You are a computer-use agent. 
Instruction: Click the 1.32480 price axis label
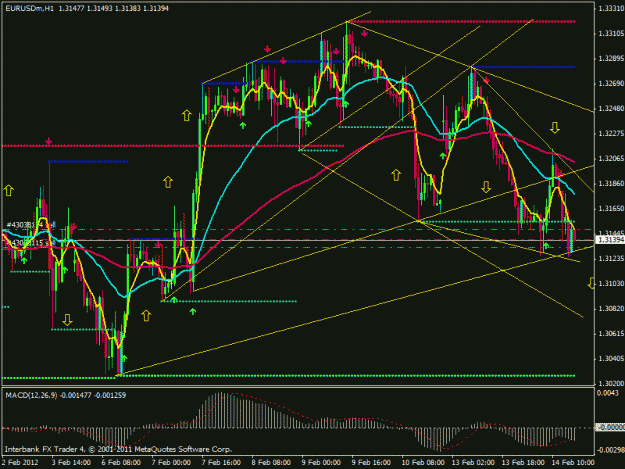point(611,108)
